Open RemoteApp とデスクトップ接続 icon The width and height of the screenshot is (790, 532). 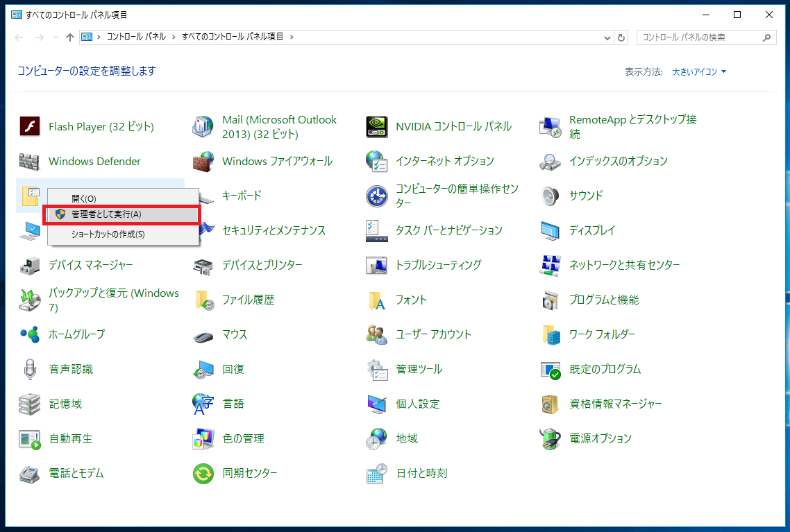(x=551, y=126)
